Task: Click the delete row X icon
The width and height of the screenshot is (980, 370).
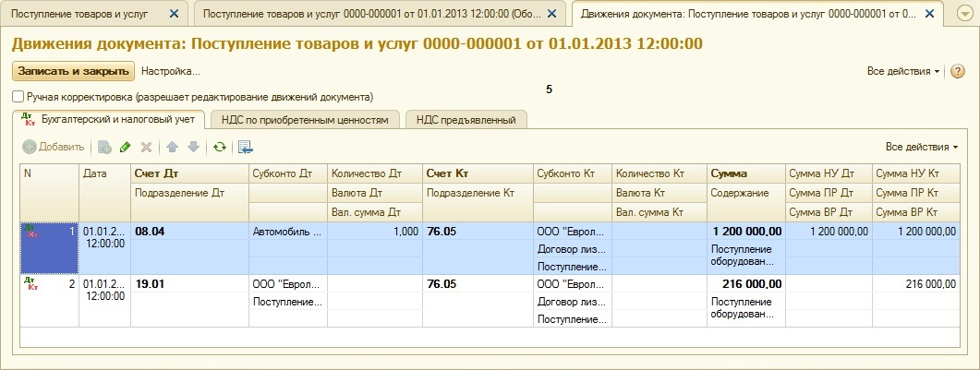Action: 146,147
